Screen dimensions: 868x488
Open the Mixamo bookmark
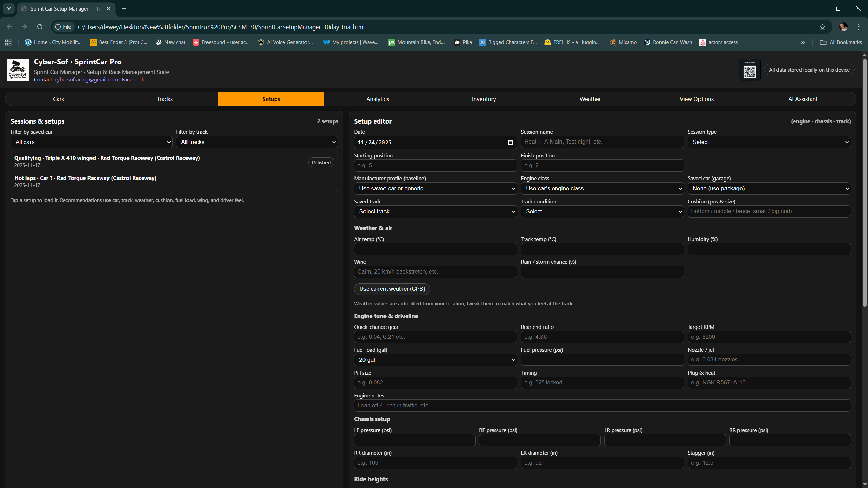click(623, 42)
